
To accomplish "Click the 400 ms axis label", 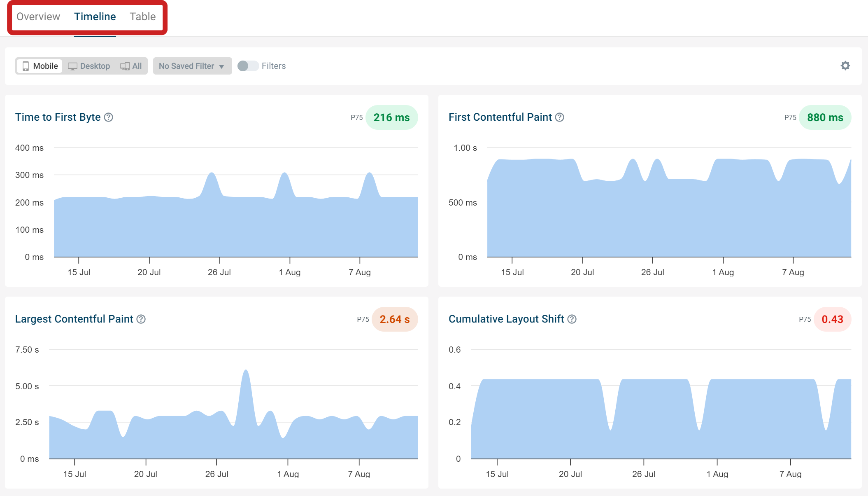I will (29, 148).
